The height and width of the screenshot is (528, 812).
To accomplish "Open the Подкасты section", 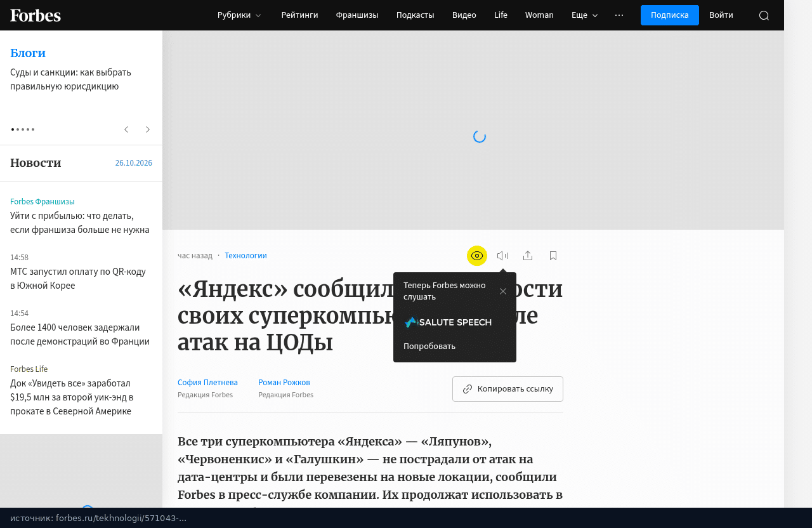I will [415, 15].
